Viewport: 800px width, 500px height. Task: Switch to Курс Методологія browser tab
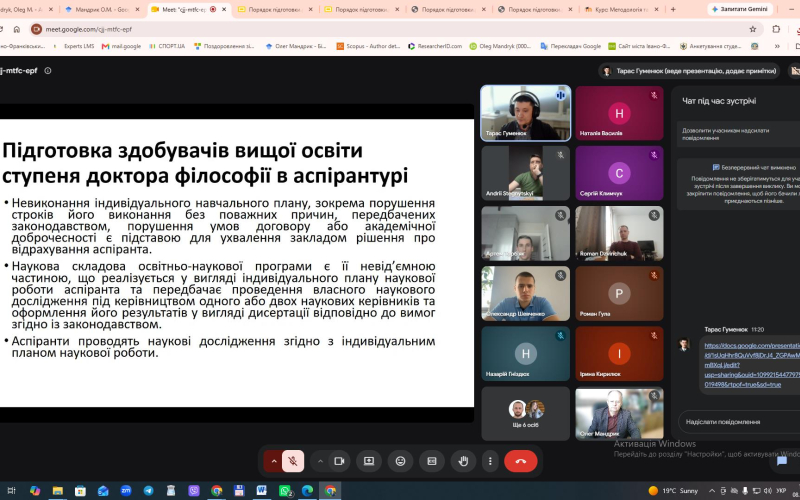coord(621,9)
